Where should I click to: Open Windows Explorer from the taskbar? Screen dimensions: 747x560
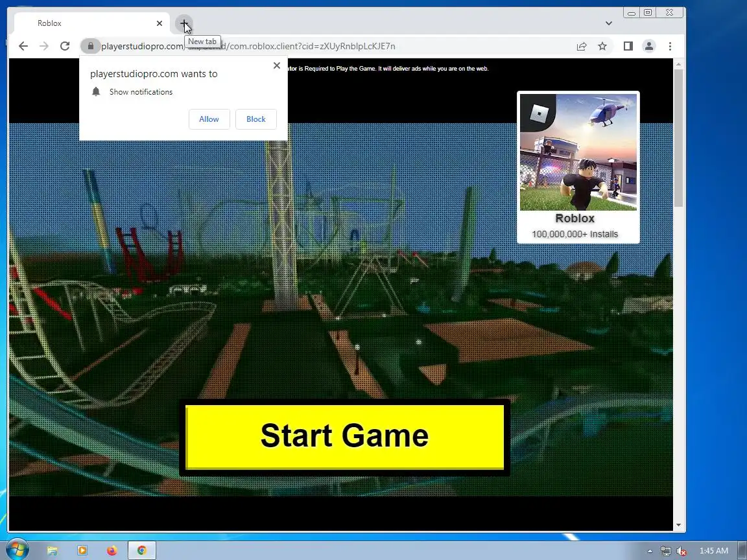(x=52, y=551)
